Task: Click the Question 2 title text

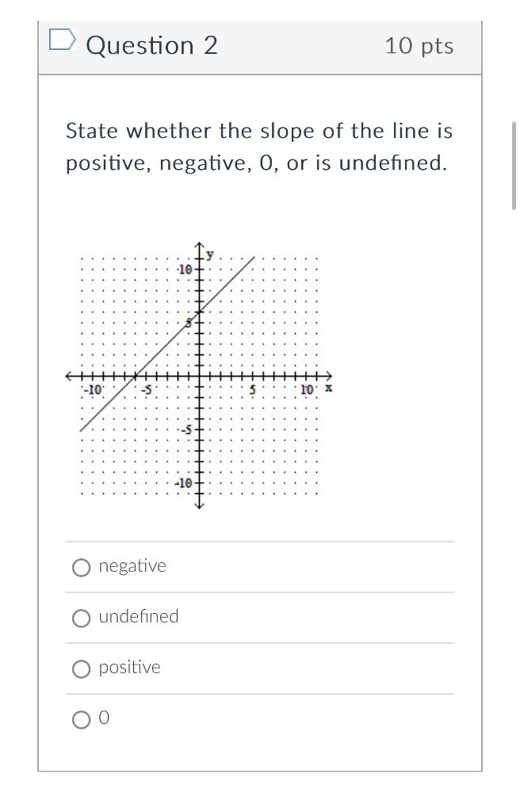Action: pyautogui.click(x=153, y=45)
